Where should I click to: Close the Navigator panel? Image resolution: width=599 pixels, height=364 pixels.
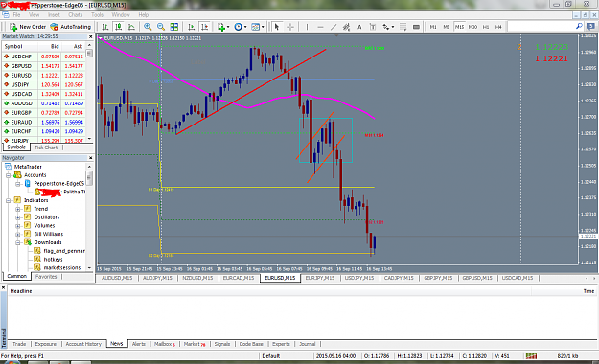(90, 158)
